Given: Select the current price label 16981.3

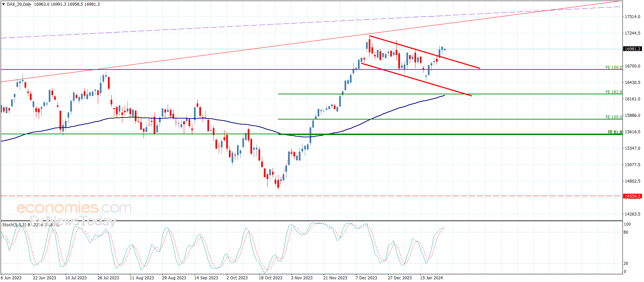Looking at the screenshot, I should 632,49.
